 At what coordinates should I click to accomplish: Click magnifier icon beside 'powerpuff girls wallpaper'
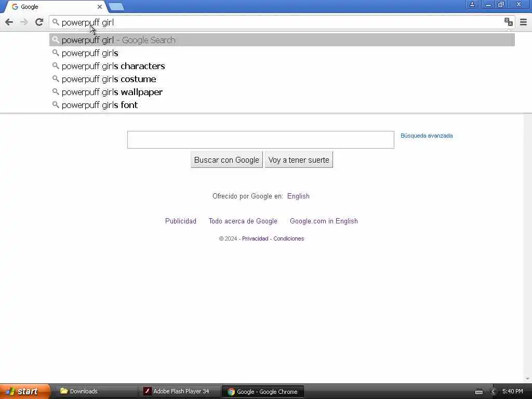pyautogui.click(x=56, y=92)
